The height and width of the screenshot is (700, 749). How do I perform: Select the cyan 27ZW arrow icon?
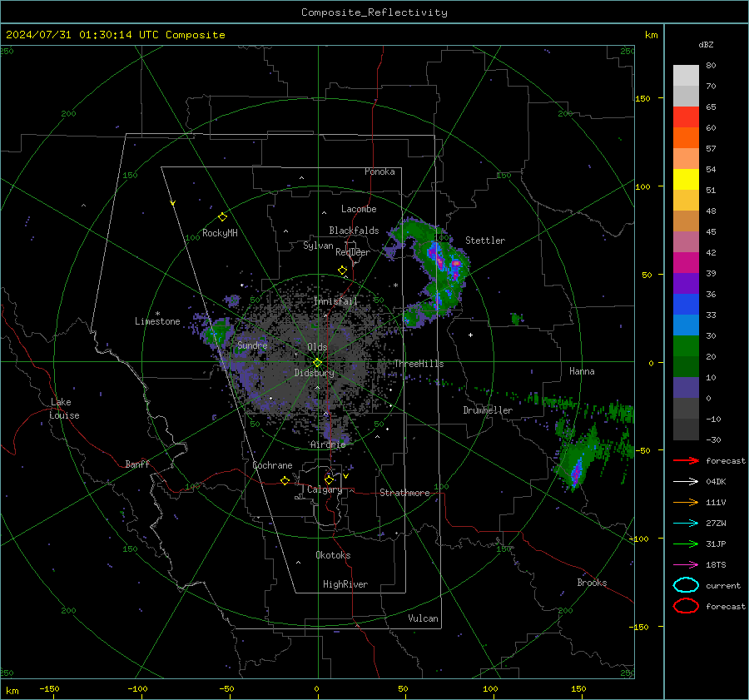(x=686, y=524)
